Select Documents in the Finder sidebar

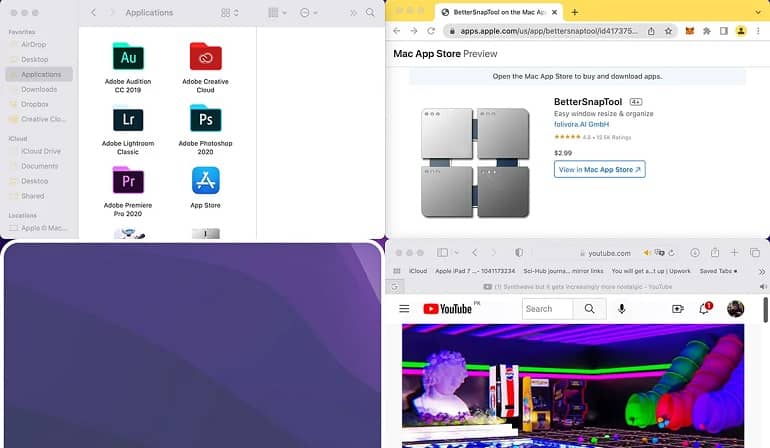(39, 166)
